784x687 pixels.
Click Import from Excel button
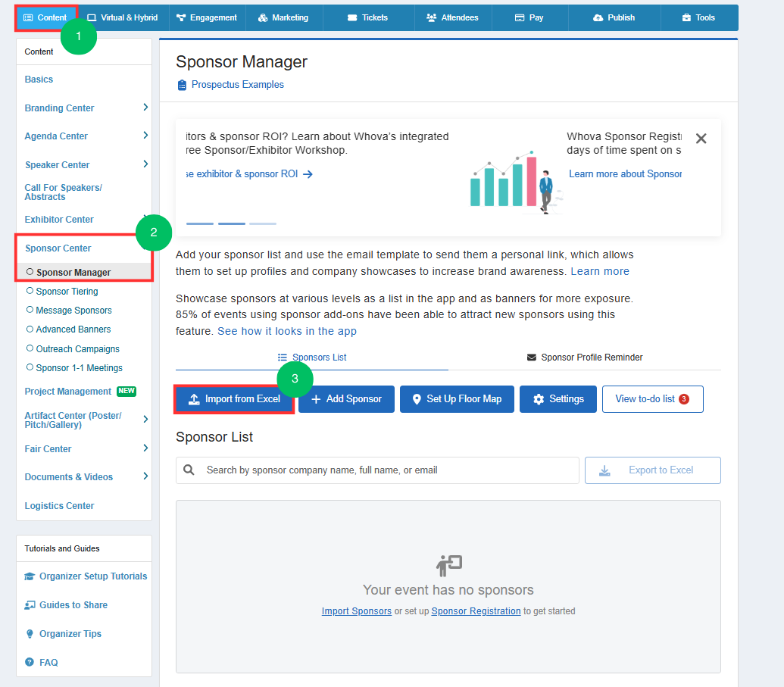coord(234,399)
